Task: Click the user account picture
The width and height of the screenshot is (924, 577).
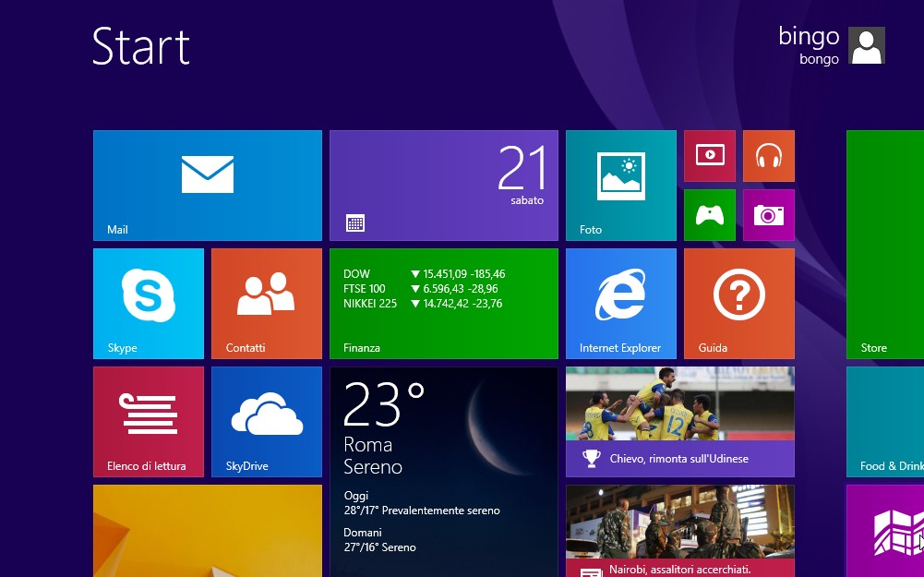Action: (x=866, y=45)
